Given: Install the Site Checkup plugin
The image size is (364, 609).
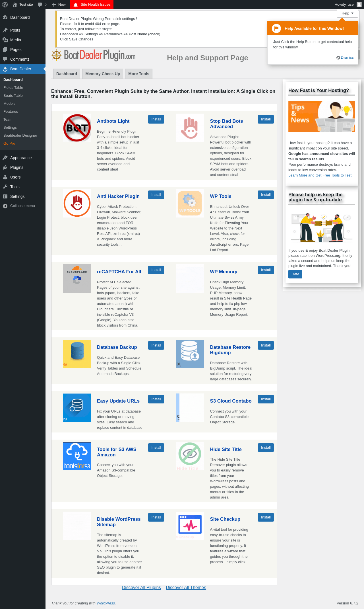Looking at the screenshot, I should [x=266, y=517].
